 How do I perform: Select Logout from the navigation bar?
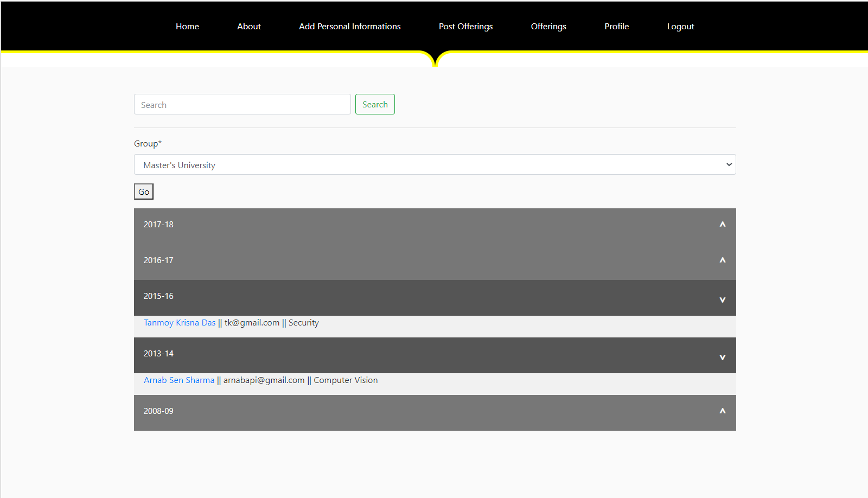tap(680, 26)
